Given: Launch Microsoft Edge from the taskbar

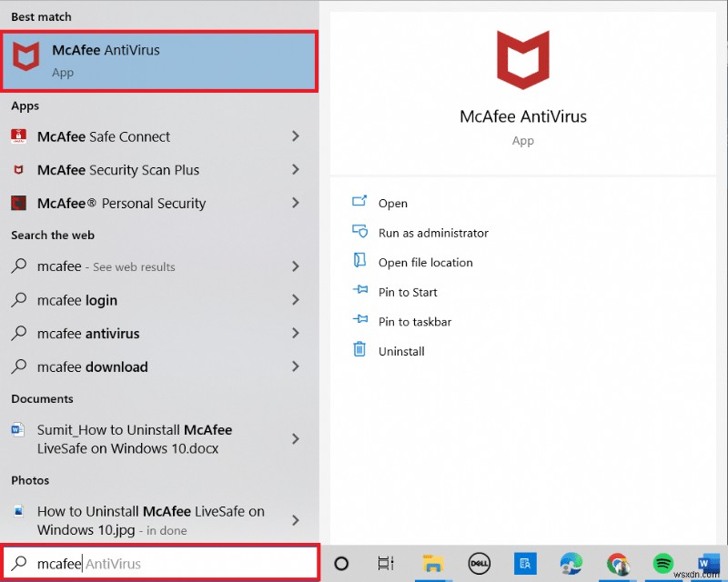Looking at the screenshot, I should [571, 564].
